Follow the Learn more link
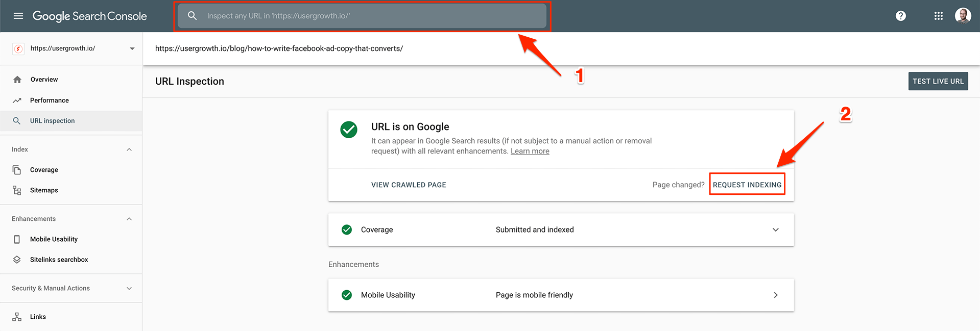 [x=530, y=151]
